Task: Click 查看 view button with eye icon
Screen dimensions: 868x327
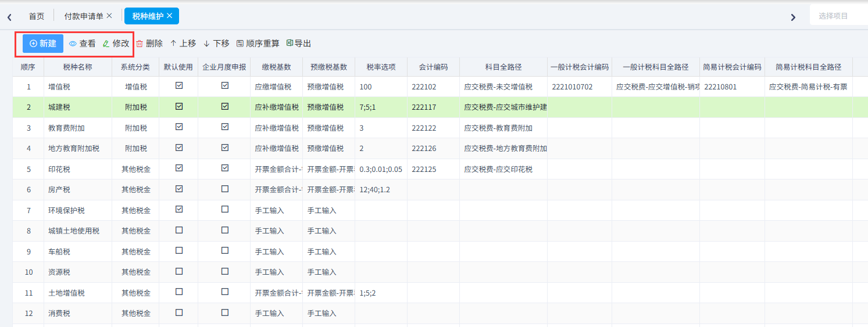Action: pos(82,44)
